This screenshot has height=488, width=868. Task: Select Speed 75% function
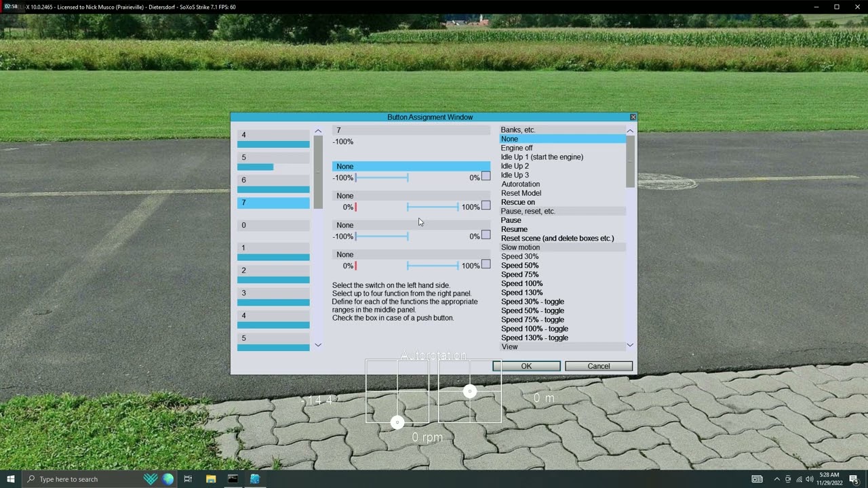tap(519, 274)
